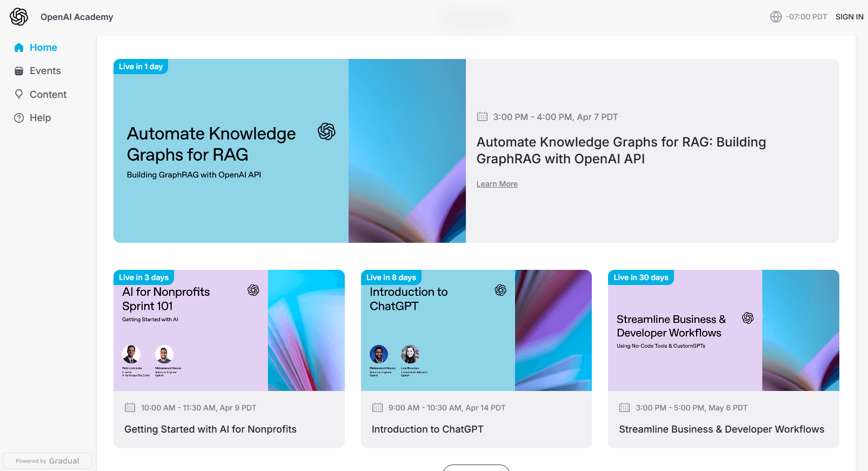The width and height of the screenshot is (868, 471).
Task: Click calendar icon beside Apr 9 time
Action: (130, 407)
